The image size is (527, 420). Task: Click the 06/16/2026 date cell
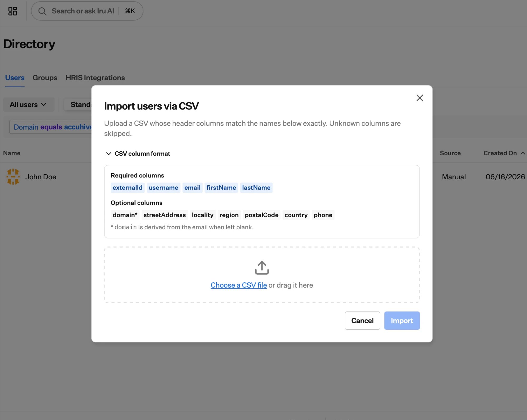pyautogui.click(x=505, y=177)
